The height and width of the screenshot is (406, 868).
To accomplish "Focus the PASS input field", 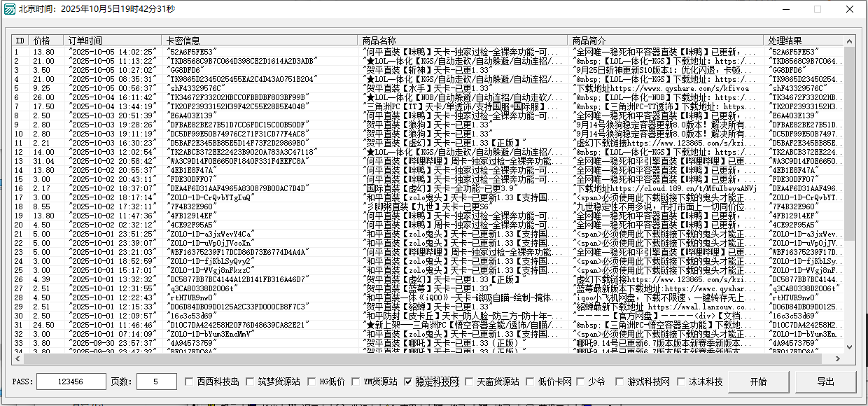I will [70, 382].
